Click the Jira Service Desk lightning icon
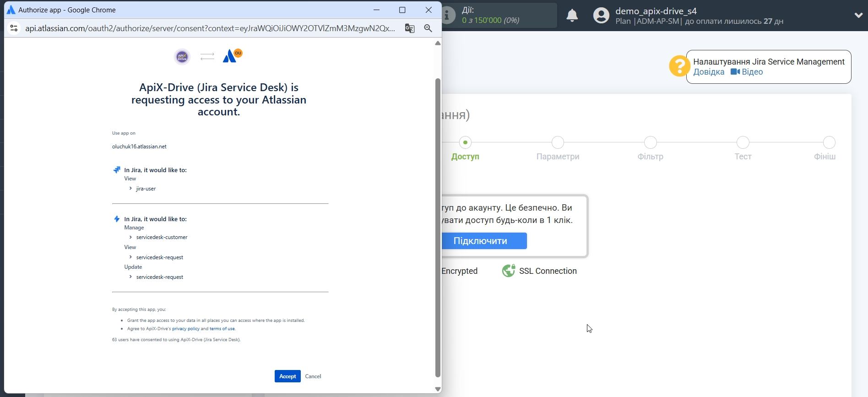This screenshot has width=868, height=397. pyautogui.click(x=117, y=219)
